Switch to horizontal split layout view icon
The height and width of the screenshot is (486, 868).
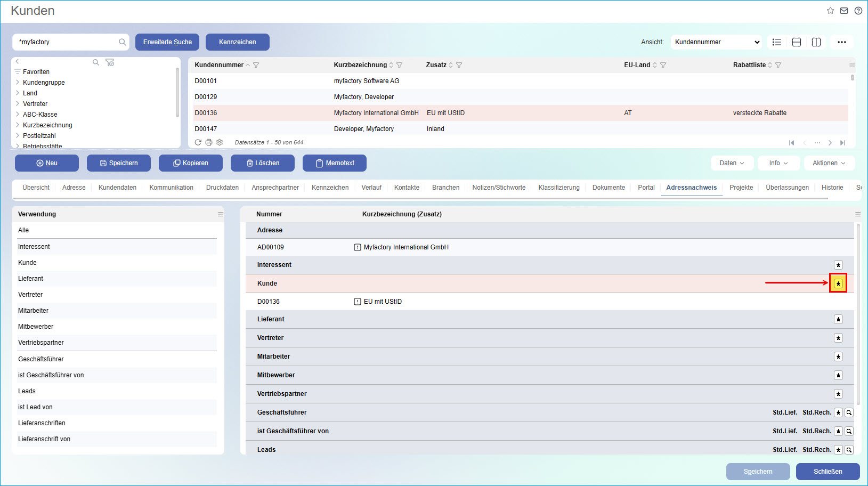(x=797, y=42)
